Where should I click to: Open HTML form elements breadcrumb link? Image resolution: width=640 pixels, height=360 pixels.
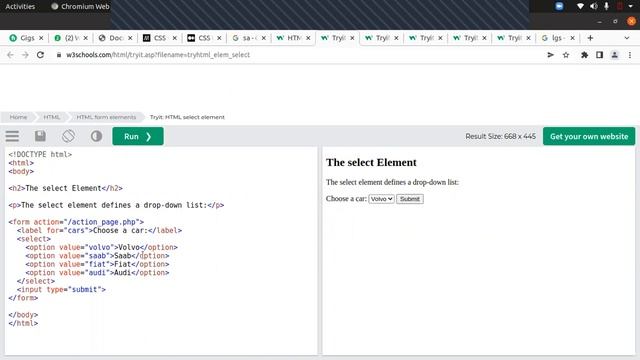click(x=106, y=117)
